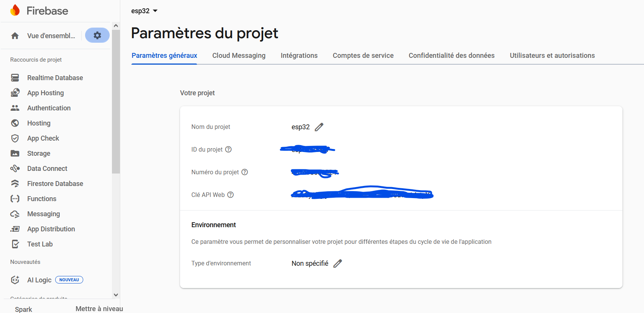Open Authentication from sidebar
644x313 pixels.
tap(49, 108)
